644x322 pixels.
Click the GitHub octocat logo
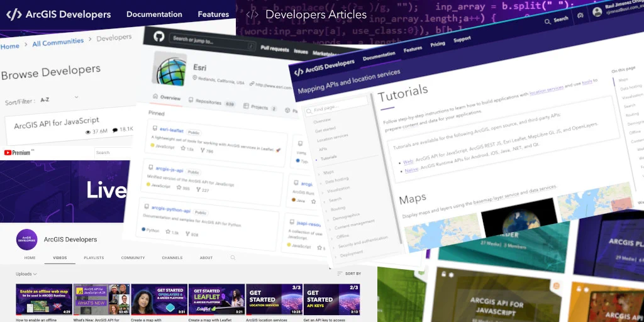(x=159, y=36)
